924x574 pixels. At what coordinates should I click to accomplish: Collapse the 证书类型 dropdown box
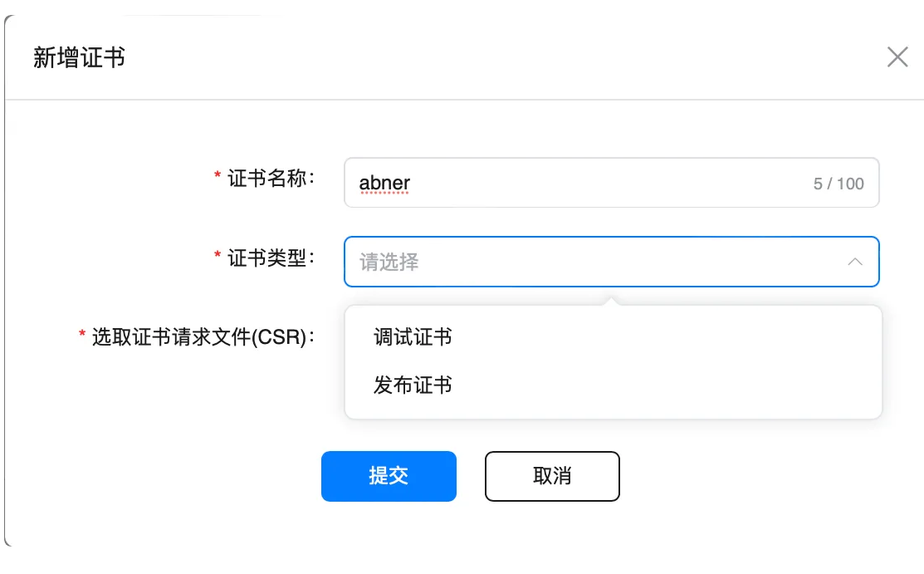point(611,262)
